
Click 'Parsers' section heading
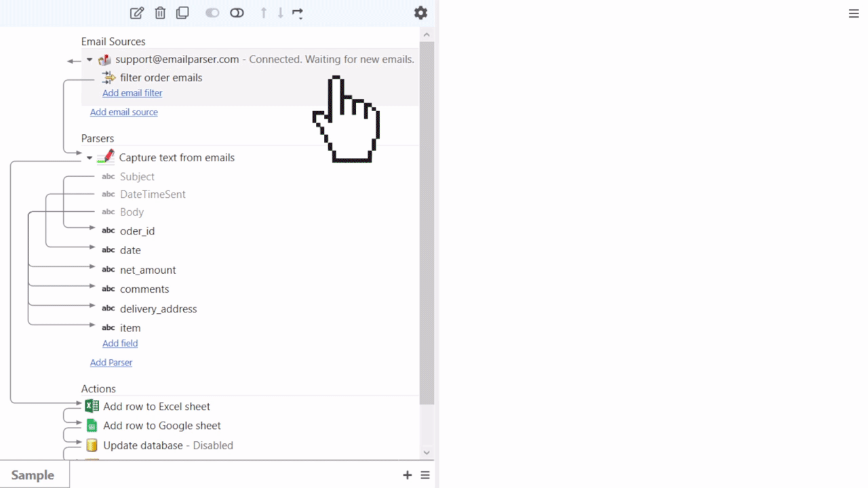coord(98,139)
